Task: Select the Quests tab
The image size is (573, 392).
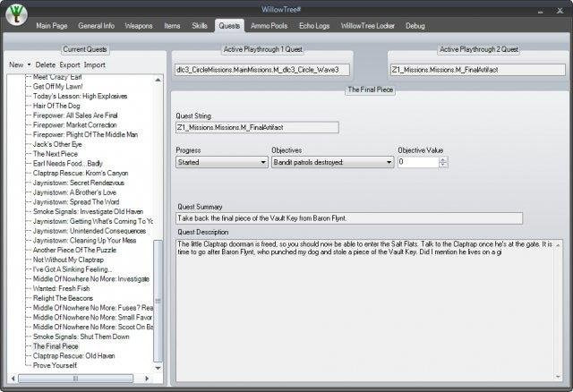Action: 229,26
